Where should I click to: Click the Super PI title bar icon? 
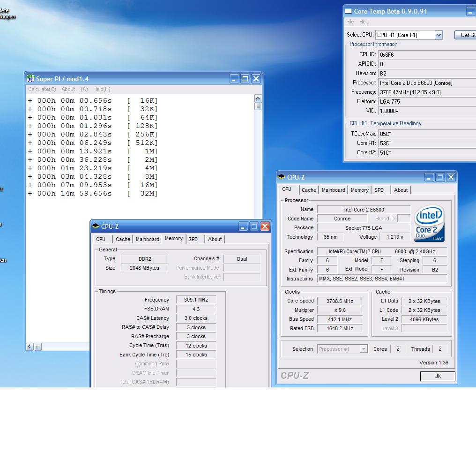30,78
